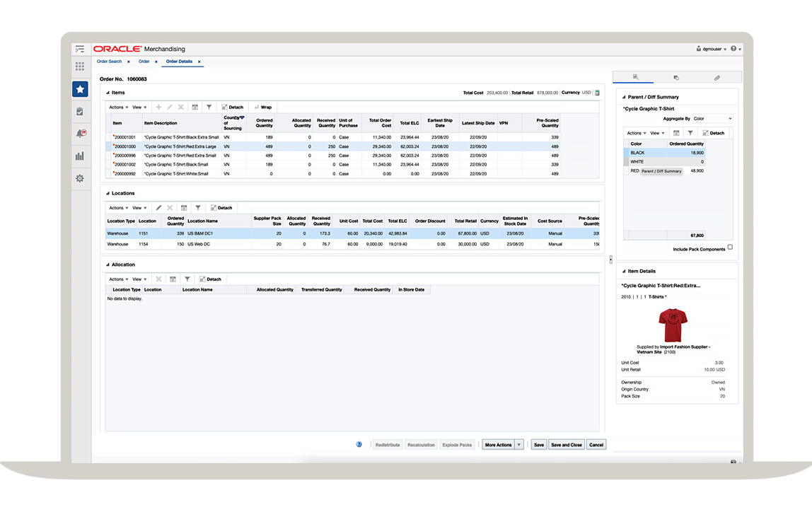The image size is (812, 512).
Task: Click the delete X icon in the Items toolbar
Action: point(180,107)
